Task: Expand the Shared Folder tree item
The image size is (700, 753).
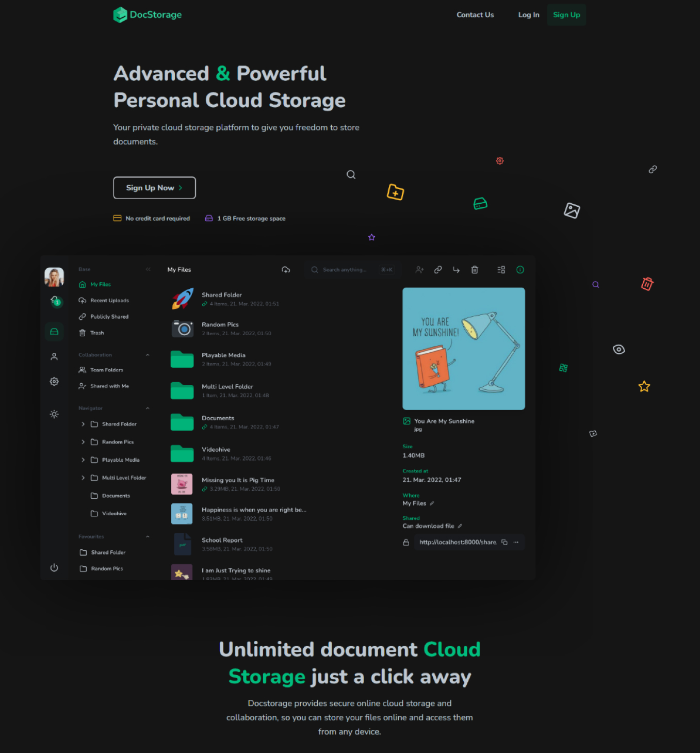Action: [83, 424]
